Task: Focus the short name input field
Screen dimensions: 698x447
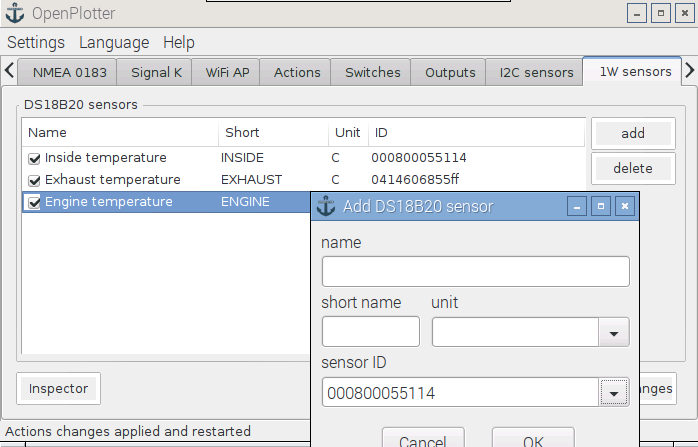Action: 371,331
